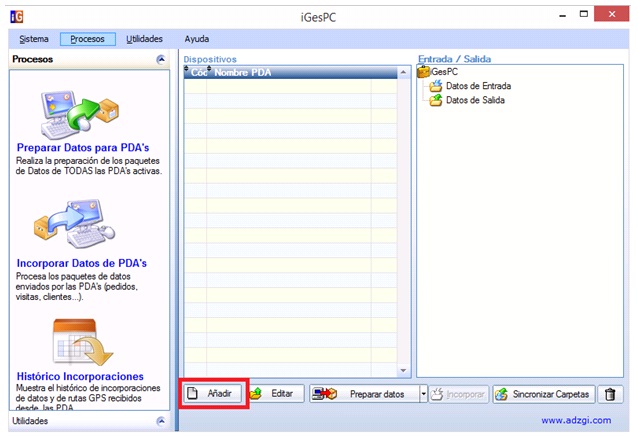Collapse the Procesos panel chevron
The height and width of the screenshot is (439, 638).
(x=161, y=60)
